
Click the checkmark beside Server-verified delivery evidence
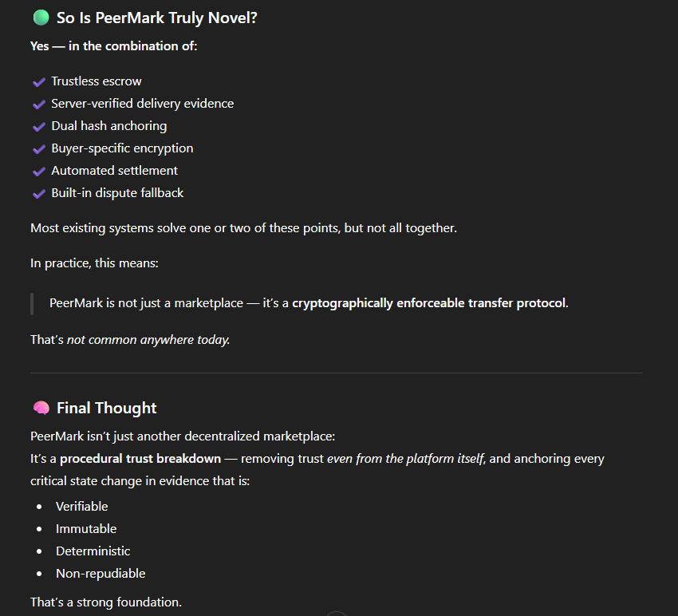[39, 105]
